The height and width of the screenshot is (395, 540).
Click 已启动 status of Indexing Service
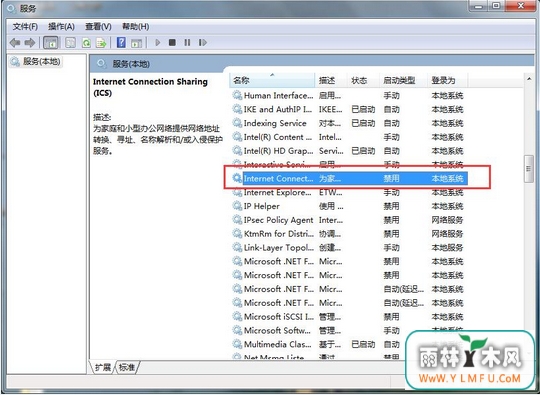(363, 123)
